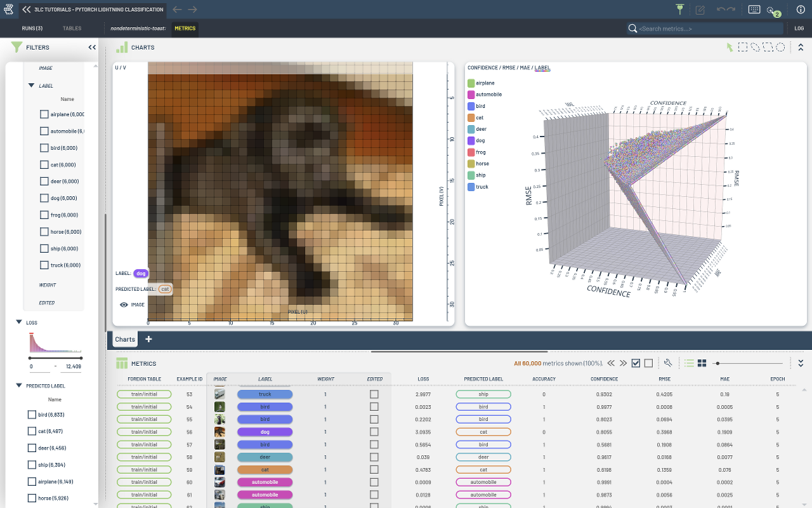Switch Metrics to grid view
The image size is (812, 508).
pyautogui.click(x=702, y=363)
